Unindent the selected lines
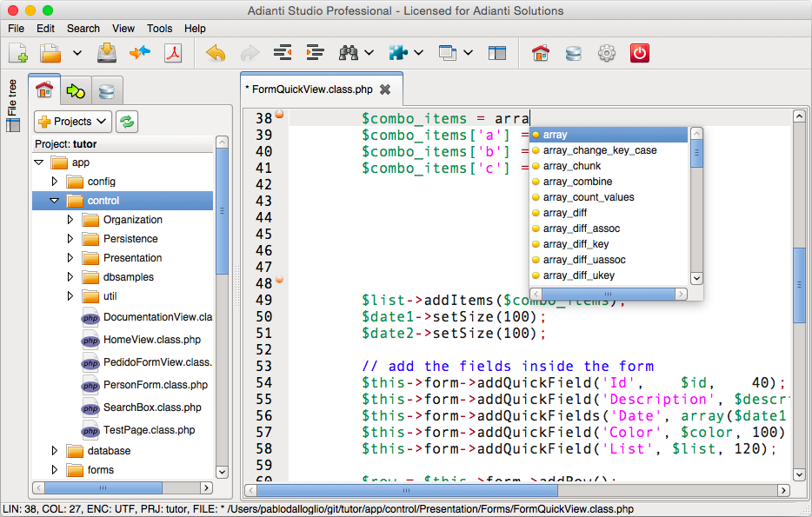The height and width of the screenshot is (517, 812). click(283, 53)
